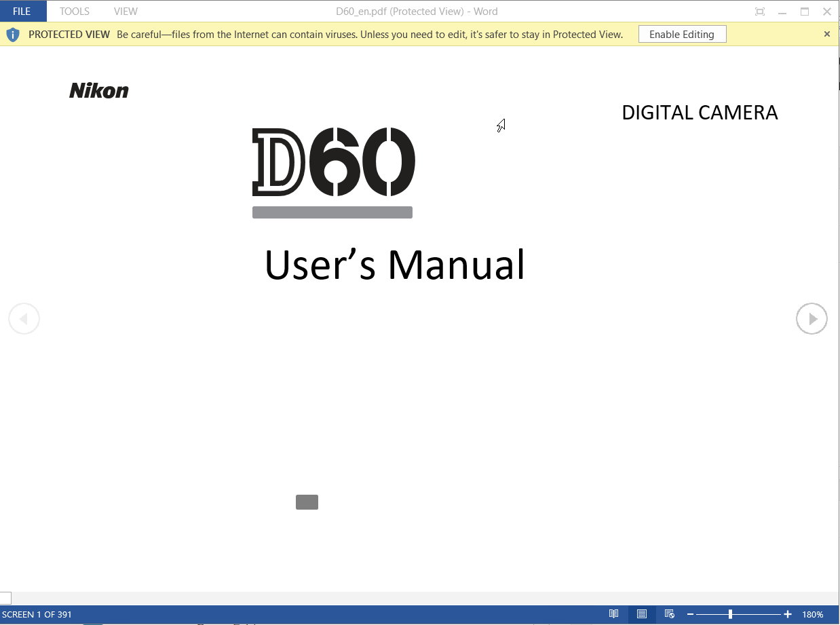This screenshot has width=840, height=625.
Task: Open zoom dialog via 180% level
Action: (x=813, y=615)
